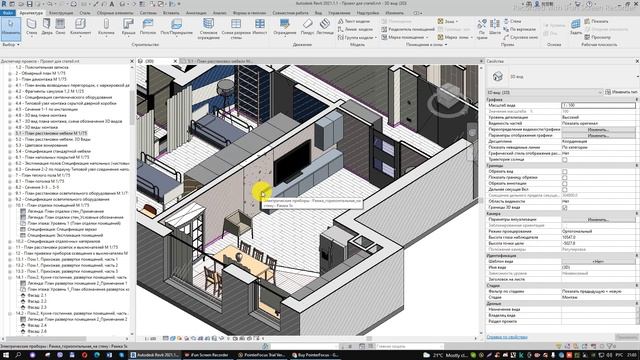Select the Пандус (Ramp) tool

click(x=307, y=27)
